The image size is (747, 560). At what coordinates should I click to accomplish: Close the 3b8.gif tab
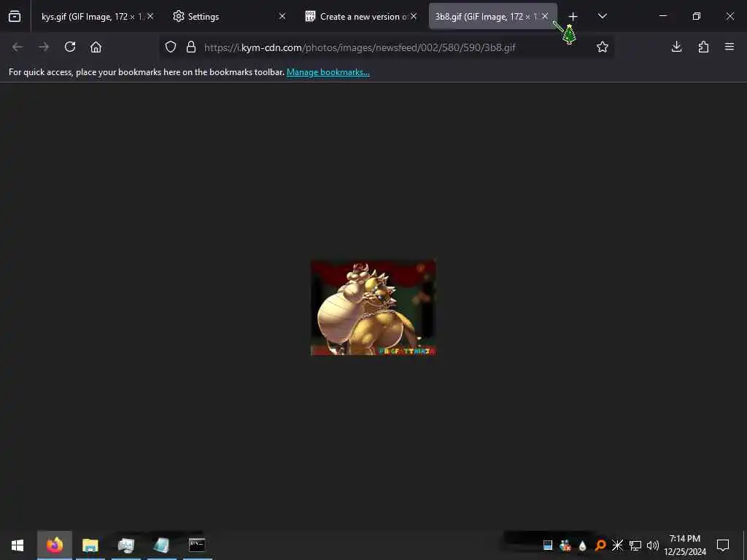coord(545,16)
